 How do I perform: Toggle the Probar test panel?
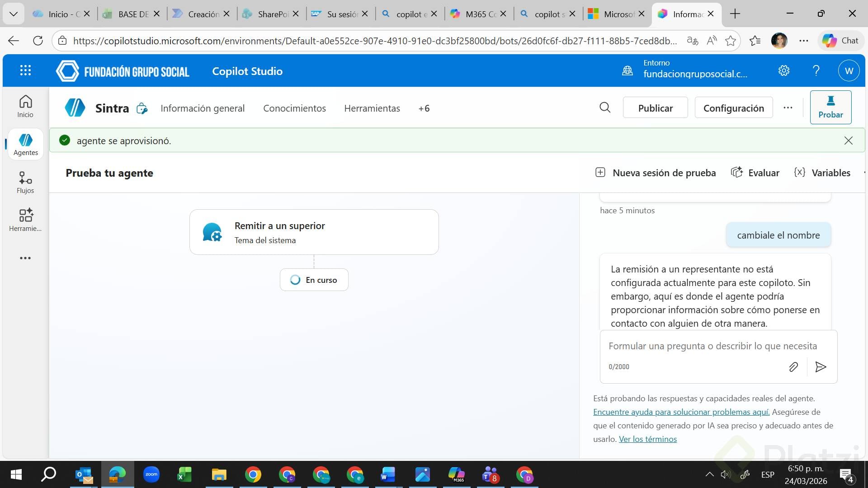pos(830,107)
